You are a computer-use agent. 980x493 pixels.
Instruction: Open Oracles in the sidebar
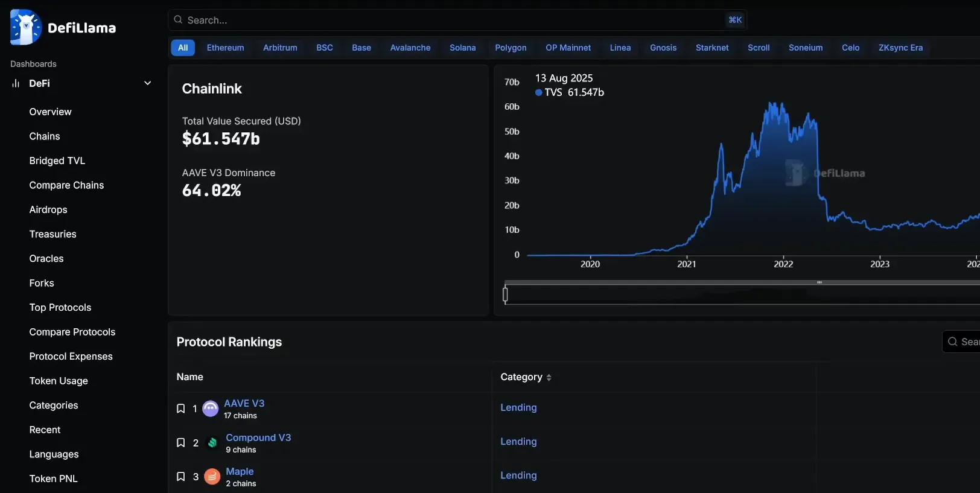pos(46,258)
